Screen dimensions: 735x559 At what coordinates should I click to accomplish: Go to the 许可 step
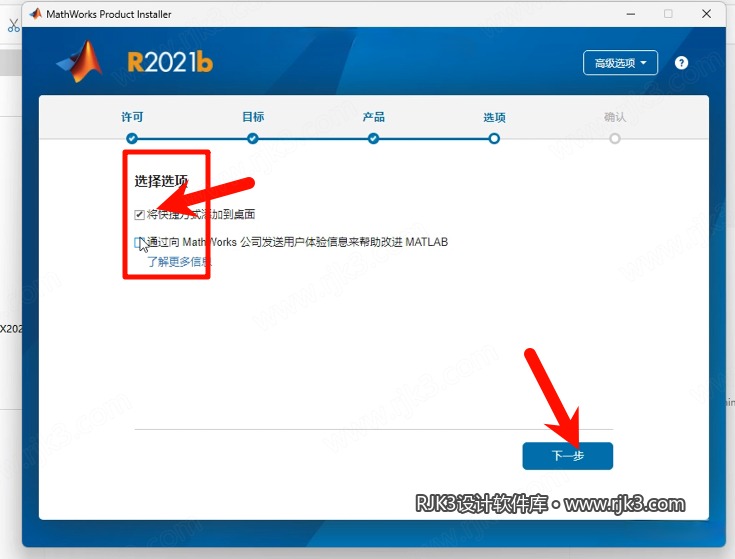coord(132,117)
